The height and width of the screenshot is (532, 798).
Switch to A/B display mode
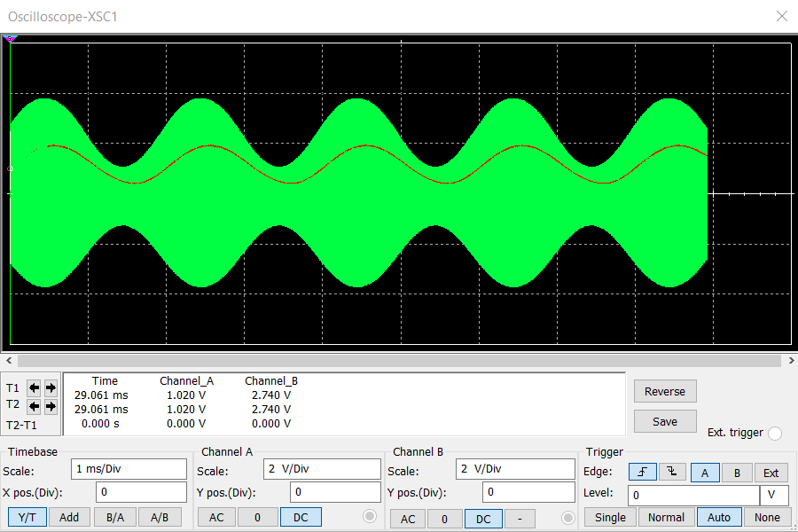point(160,517)
